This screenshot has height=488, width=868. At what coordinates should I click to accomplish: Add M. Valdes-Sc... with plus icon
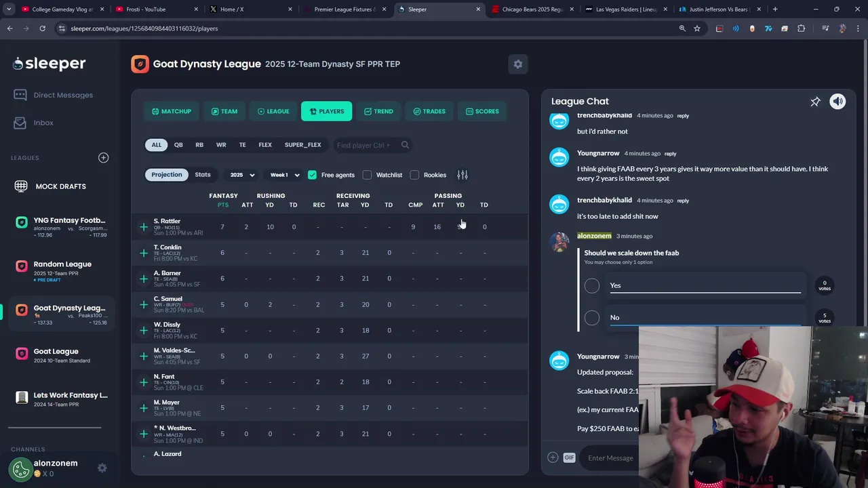point(144,356)
